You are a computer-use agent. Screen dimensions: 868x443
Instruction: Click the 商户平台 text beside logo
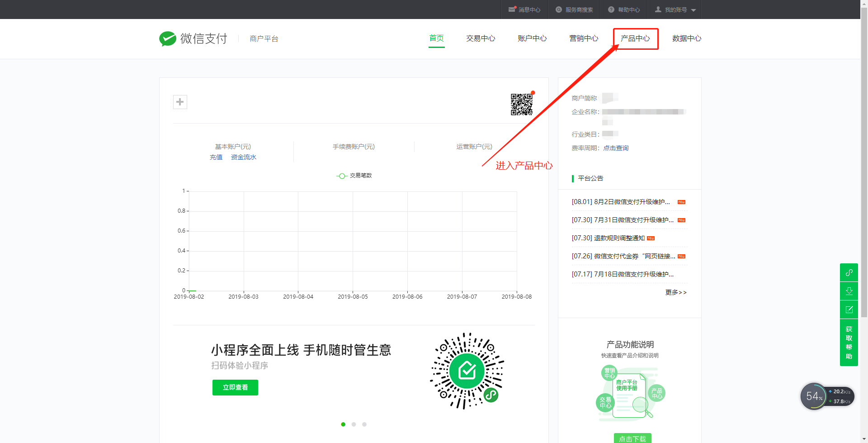(264, 39)
